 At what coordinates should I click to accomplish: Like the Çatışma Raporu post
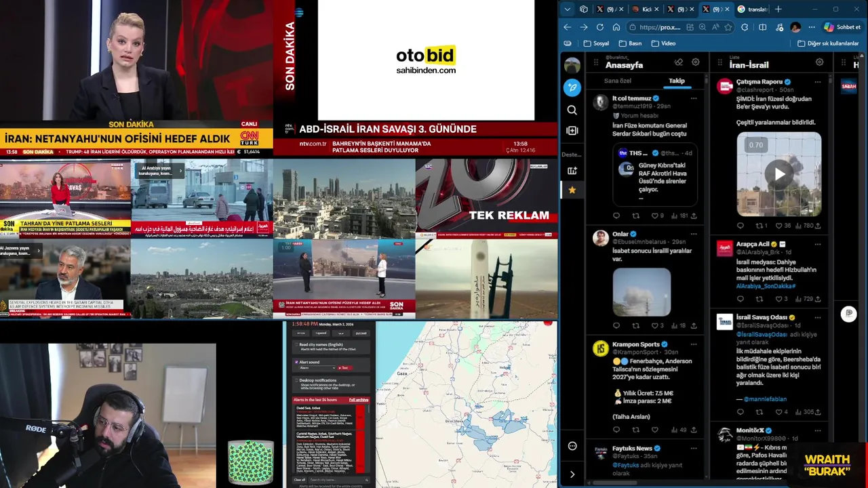click(x=778, y=226)
